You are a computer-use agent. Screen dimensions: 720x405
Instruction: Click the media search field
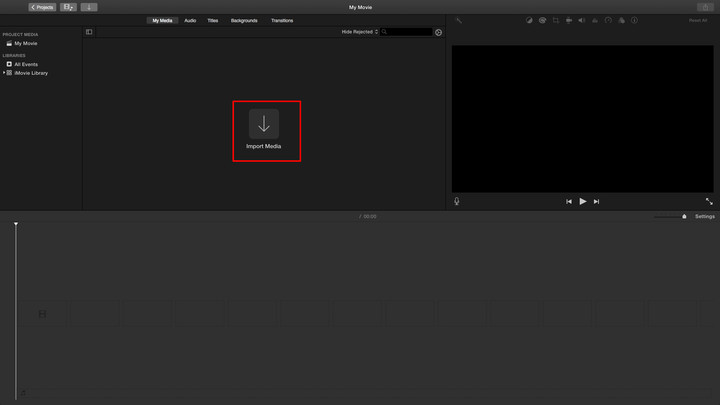coord(409,32)
